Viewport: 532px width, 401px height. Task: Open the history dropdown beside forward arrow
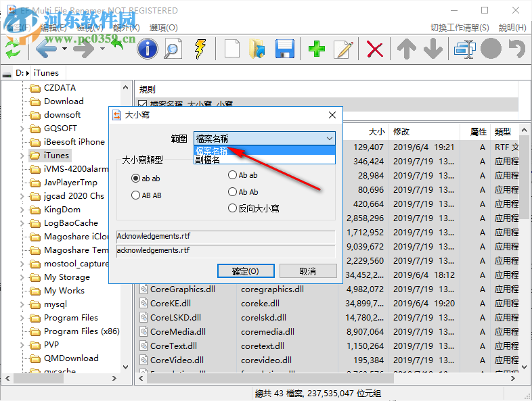tap(102, 49)
